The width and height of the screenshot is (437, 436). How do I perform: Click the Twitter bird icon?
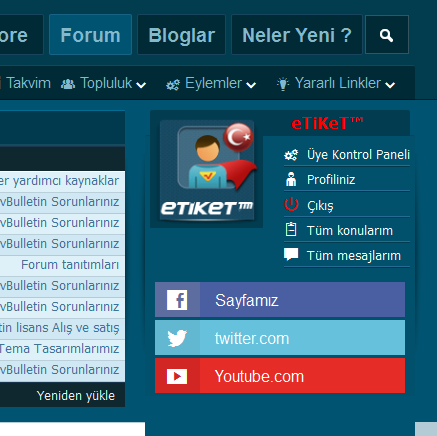tap(177, 338)
